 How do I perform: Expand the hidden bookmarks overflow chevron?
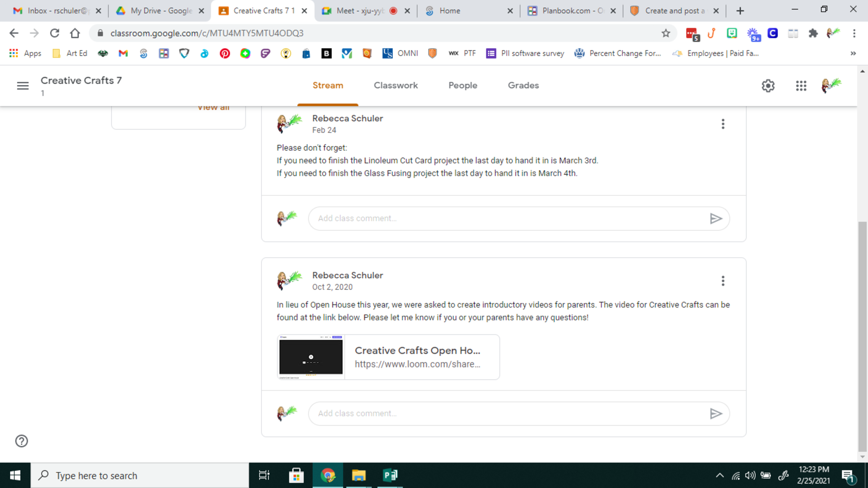point(853,53)
